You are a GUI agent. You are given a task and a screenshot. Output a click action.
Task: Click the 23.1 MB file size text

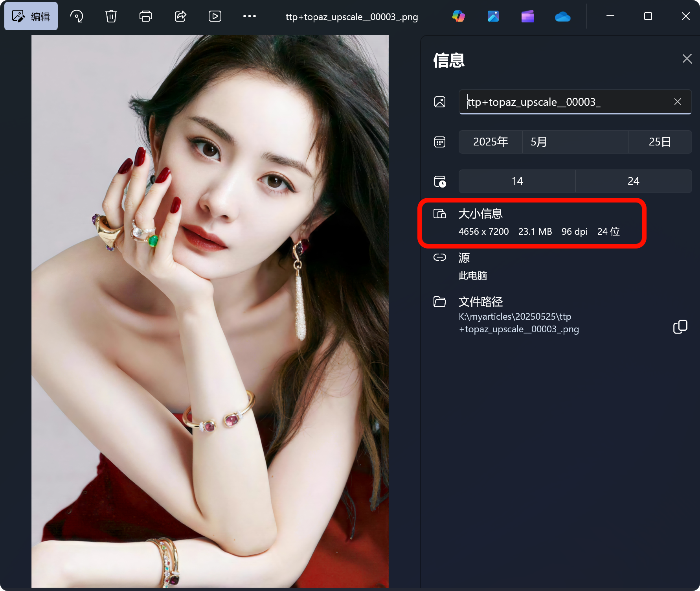pyautogui.click(x=535, y=232)
